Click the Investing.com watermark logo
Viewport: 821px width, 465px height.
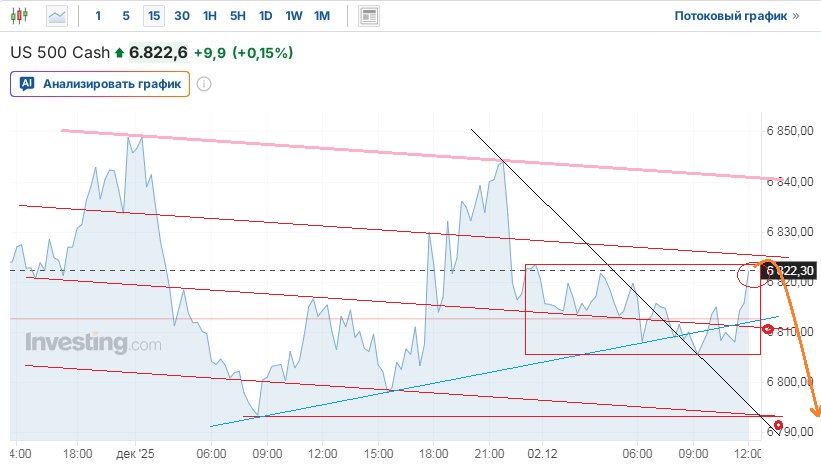(x=92, y=343)
